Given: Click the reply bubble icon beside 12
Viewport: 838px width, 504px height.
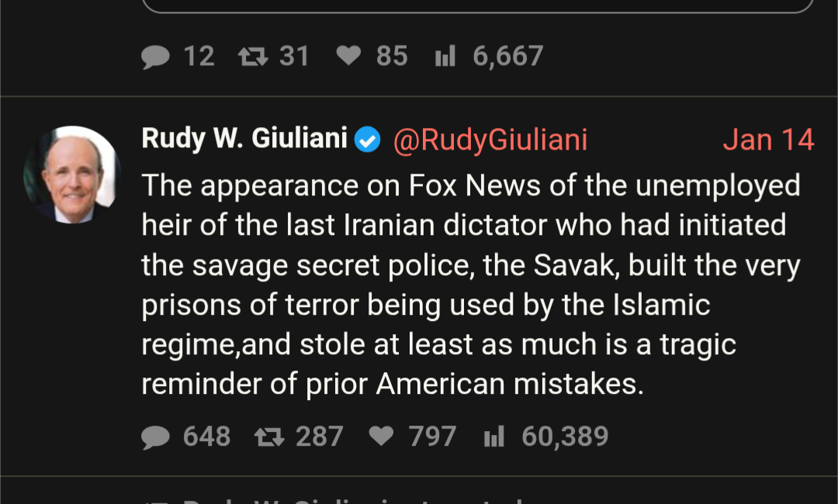Looking at the screenshot, I should click(156, 57).
